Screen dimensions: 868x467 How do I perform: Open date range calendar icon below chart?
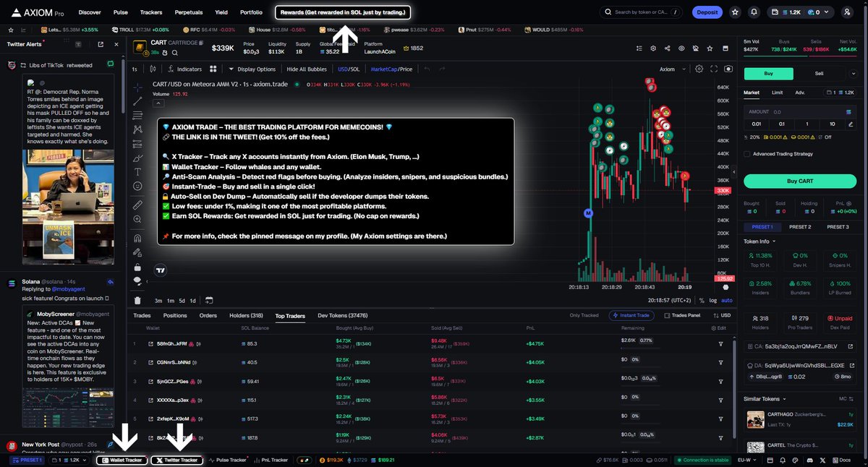208,300
